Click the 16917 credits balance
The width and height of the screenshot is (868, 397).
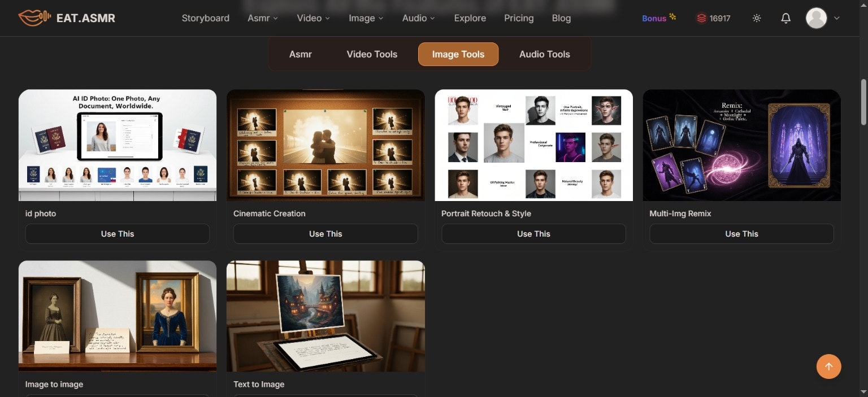[x=720, y=18]
